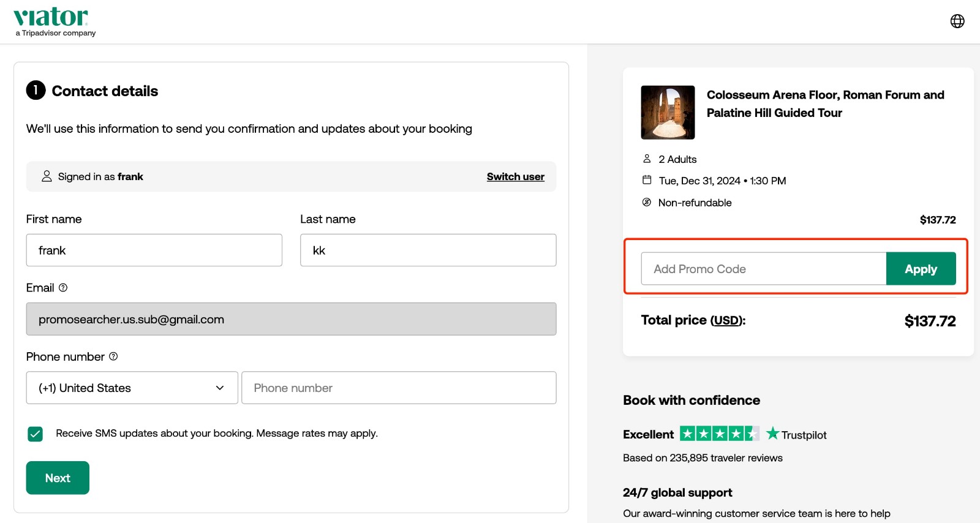Viewport: 980px width, 523px height.
Task: Disable SMS updates for booking
Action: pos(35,434)
